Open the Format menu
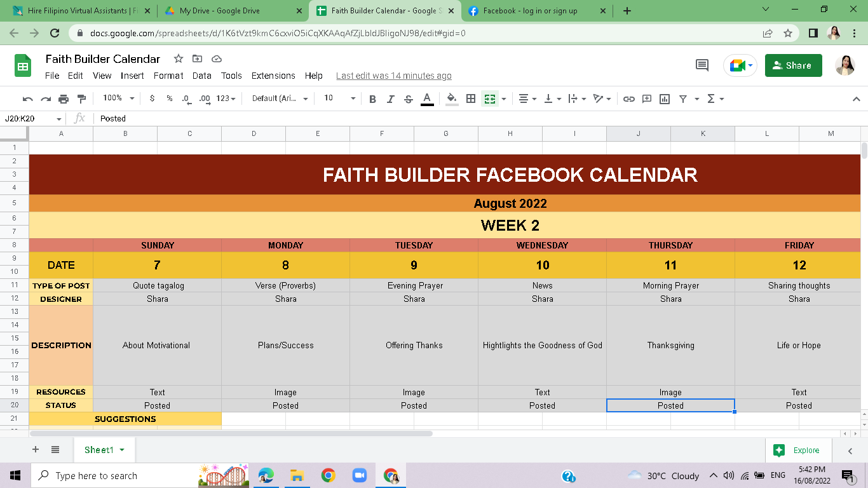The width and height of the screenshot is (868, 488). (x=168, y=76)
